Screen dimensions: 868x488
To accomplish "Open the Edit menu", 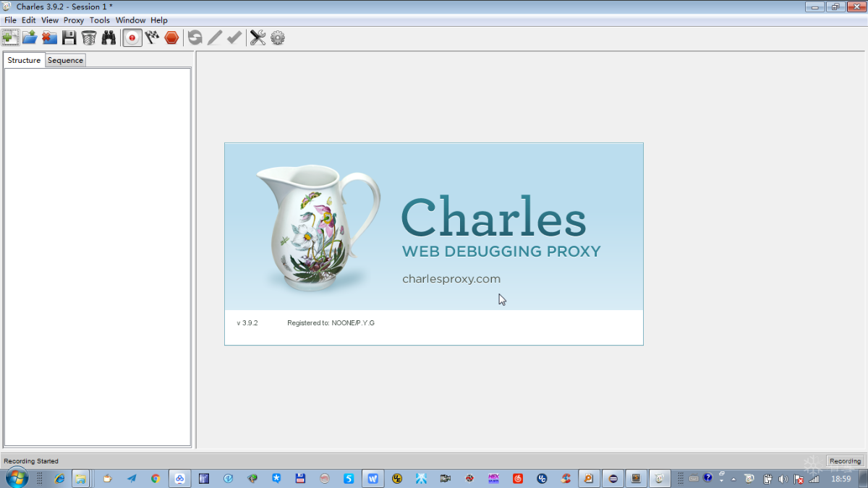I will tap(29, 20).
